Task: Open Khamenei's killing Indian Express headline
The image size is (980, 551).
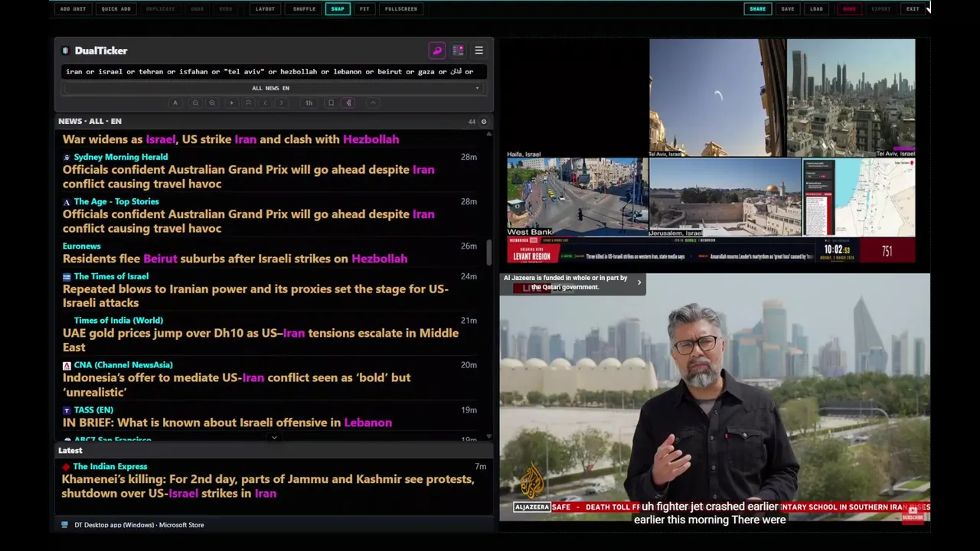Action: click(x=268, y=486)
